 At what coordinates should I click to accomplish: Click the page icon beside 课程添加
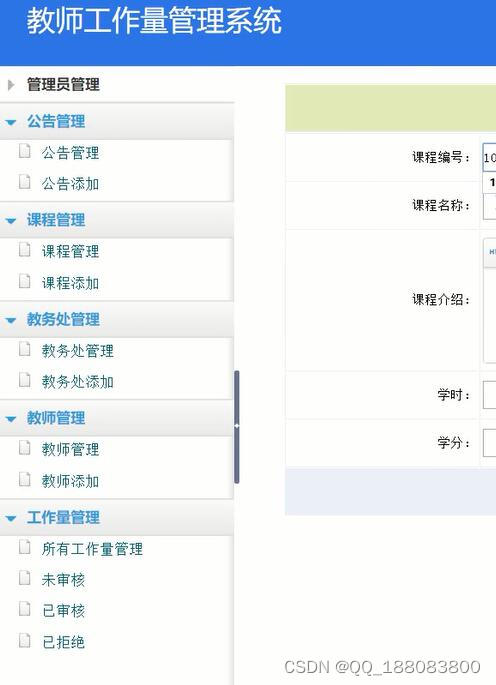tap(25, 281)
